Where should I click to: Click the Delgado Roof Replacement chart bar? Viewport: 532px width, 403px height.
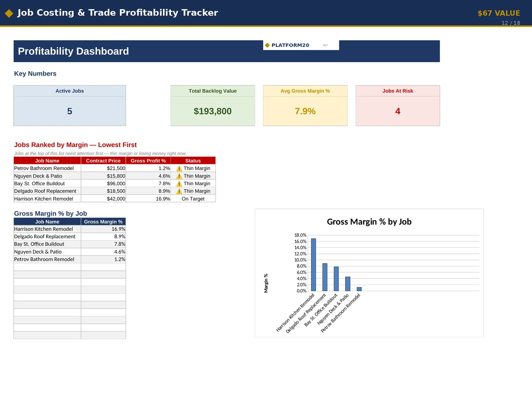click(x=325, y=277)
